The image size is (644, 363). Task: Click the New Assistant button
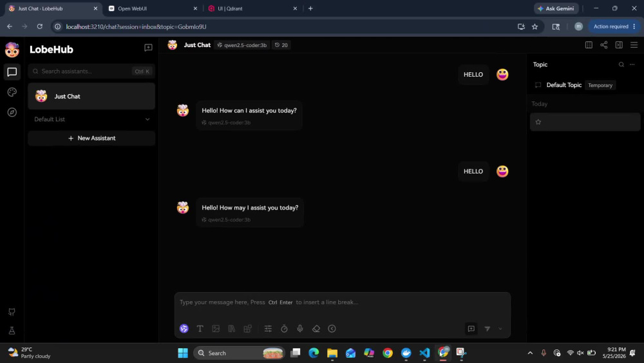pos(91,138)
